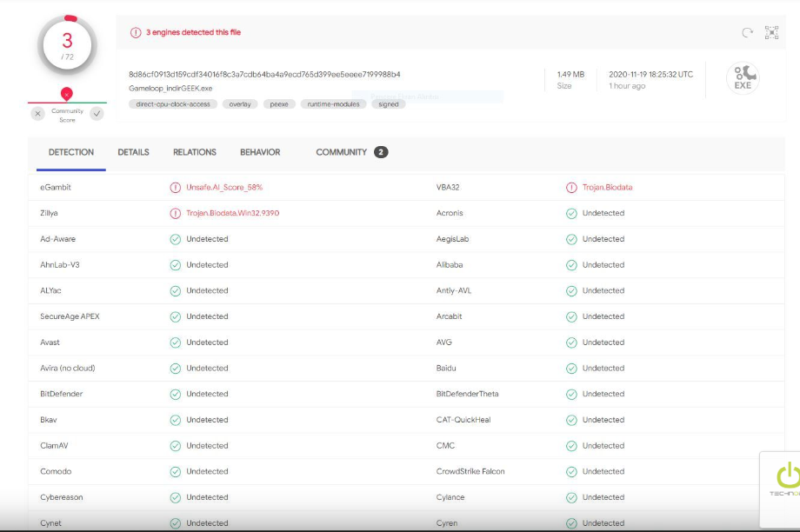Image resolution: width=800 pixels, height=532 pixels.
Task: Open the BEHAVIOR tab
Action: 260,152
